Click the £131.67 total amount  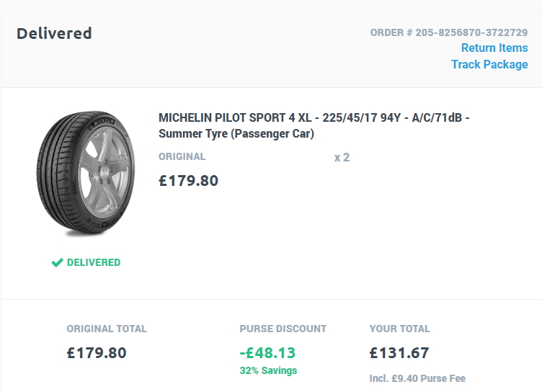click(399, 353)
